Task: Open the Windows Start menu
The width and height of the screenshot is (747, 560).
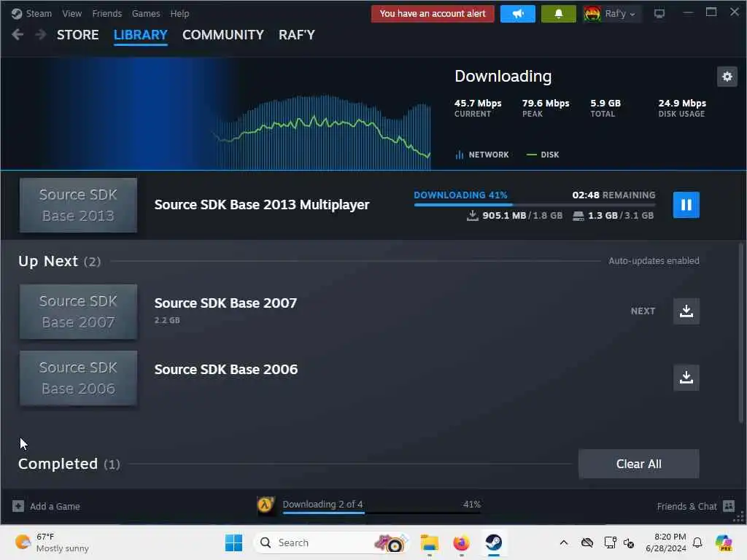Action: [233, 542]
